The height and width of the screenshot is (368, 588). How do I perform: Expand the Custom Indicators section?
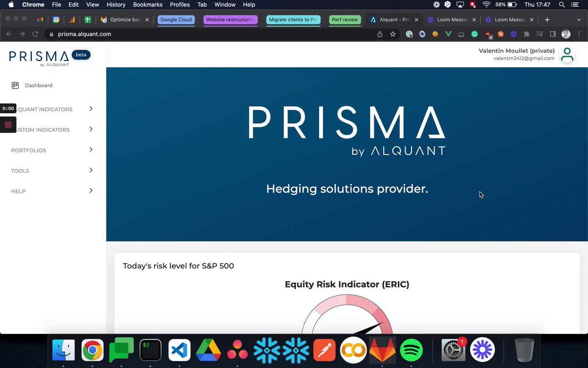click(x=53, y=130)
